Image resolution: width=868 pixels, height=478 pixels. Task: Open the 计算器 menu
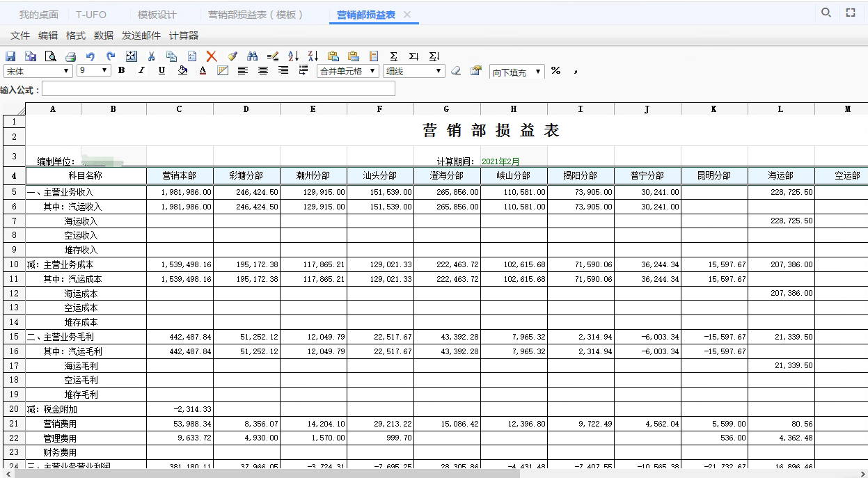tap(184, 35)
